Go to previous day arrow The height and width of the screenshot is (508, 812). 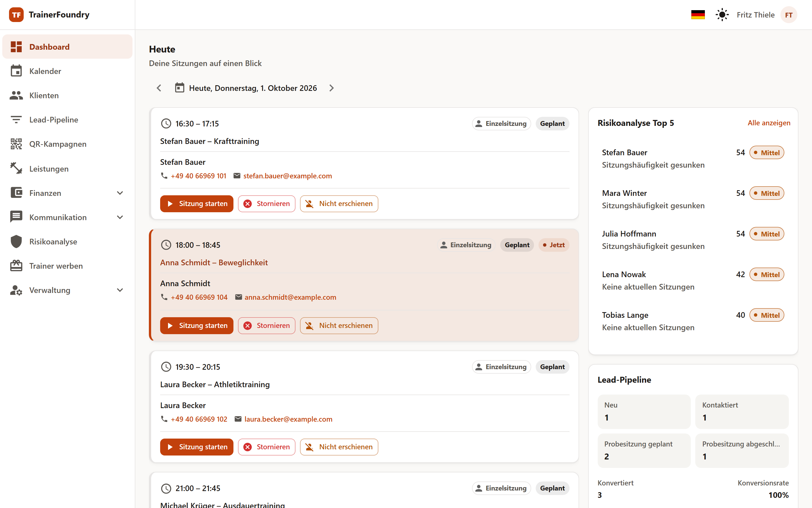(159, 88)
